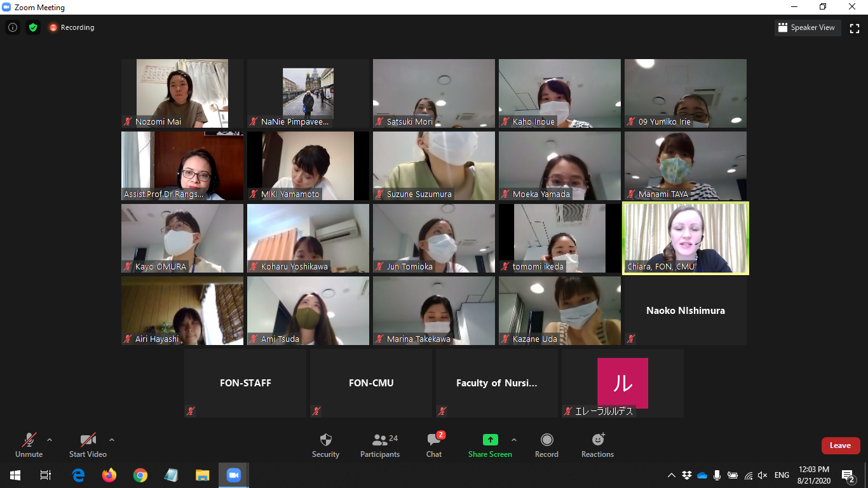Click the green encryption shield icon

33,27
